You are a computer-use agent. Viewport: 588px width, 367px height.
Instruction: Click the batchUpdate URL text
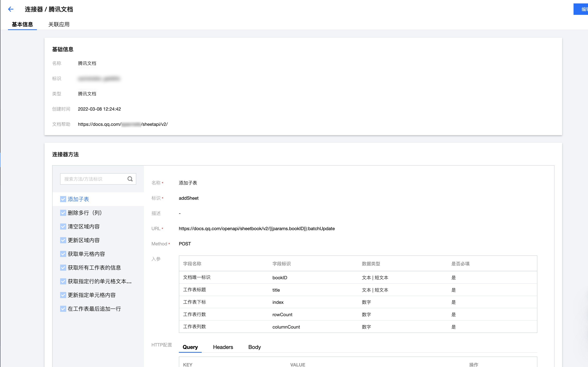[x=257, y=229]
